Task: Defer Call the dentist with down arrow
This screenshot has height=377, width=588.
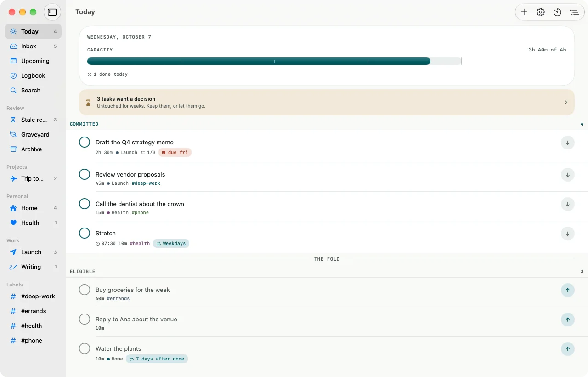Action: click(568, 204)
